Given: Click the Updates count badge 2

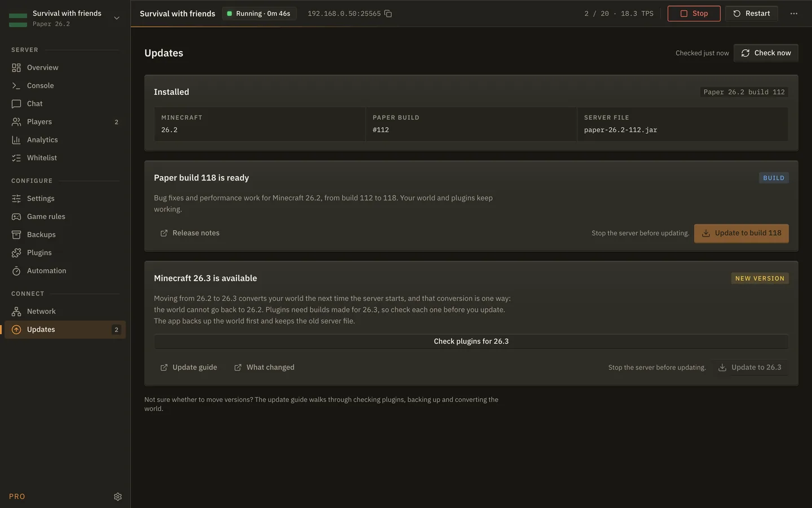Looking at the screenshot, I should click(x=117, y=330).
